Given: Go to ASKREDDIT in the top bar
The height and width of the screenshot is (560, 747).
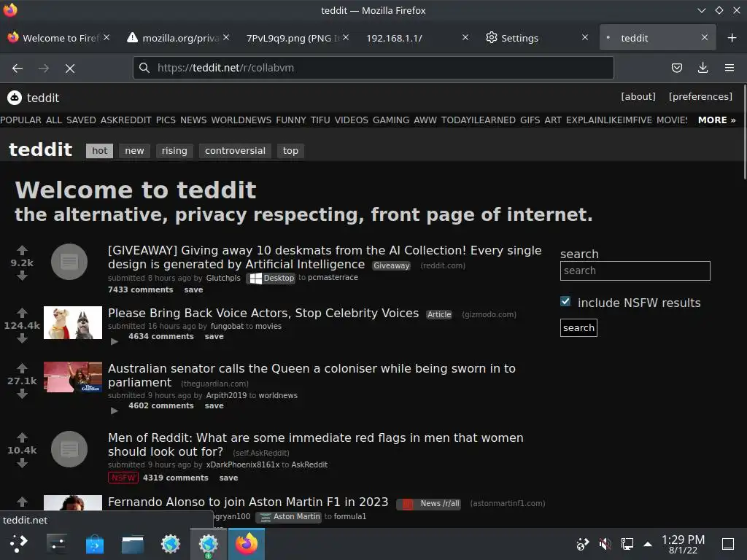Looking at the screenshot, I should (125, 120).
